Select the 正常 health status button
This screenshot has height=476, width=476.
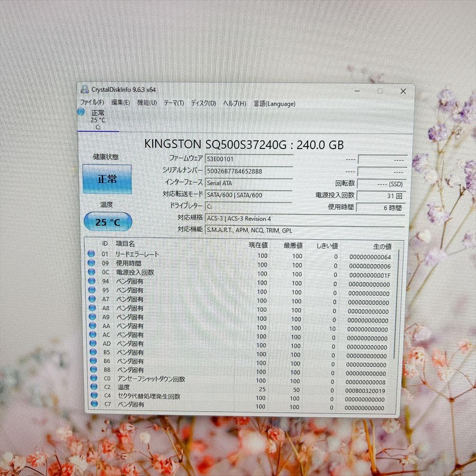(x=107, y=179)
